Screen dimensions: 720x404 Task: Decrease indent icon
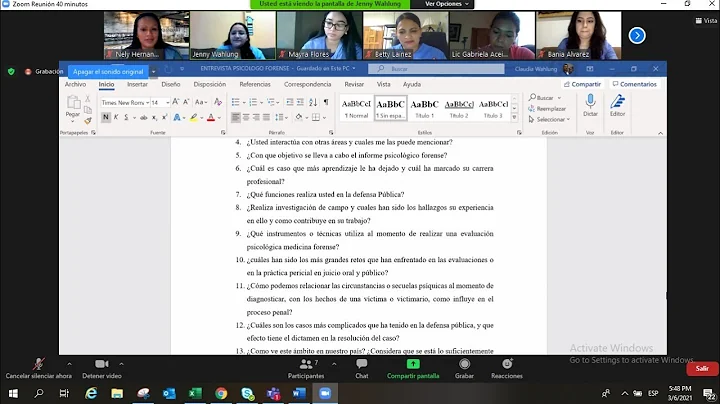click(x=290, y=102)
